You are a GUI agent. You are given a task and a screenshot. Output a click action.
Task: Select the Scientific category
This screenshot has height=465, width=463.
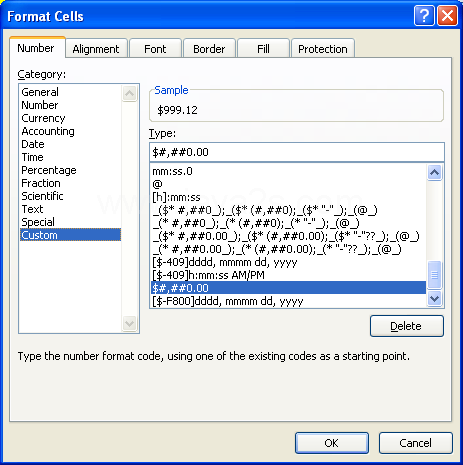pos(70,196)
